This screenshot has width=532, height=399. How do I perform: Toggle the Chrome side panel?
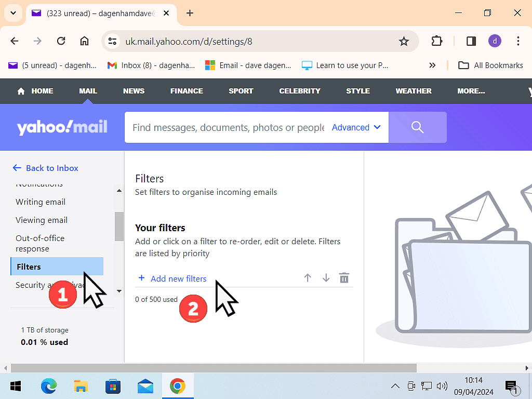[471, 41]
